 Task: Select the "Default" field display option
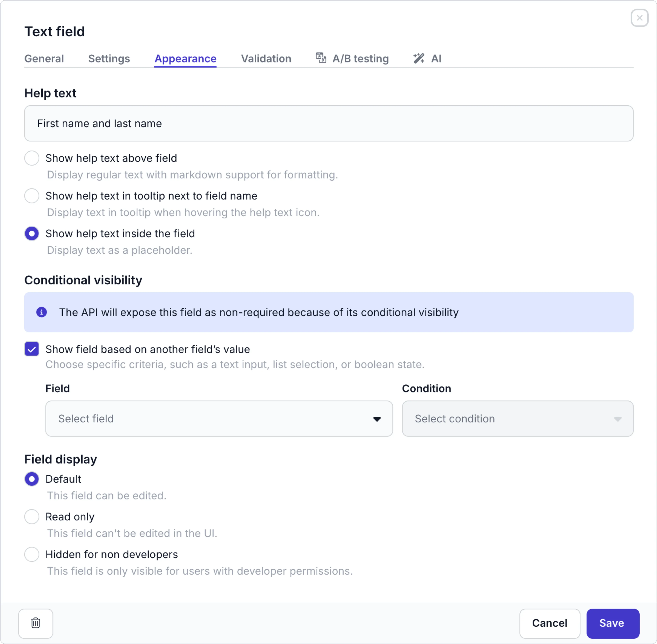click(x=31, y=479)
